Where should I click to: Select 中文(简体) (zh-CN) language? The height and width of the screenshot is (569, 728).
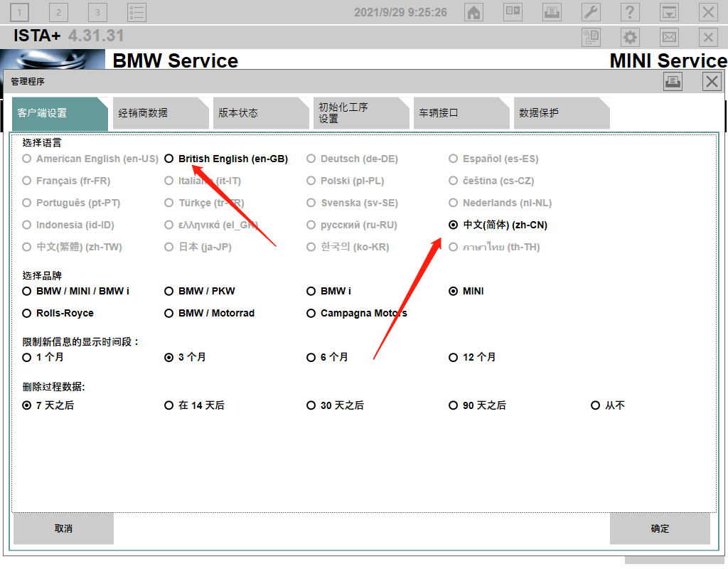498,225
